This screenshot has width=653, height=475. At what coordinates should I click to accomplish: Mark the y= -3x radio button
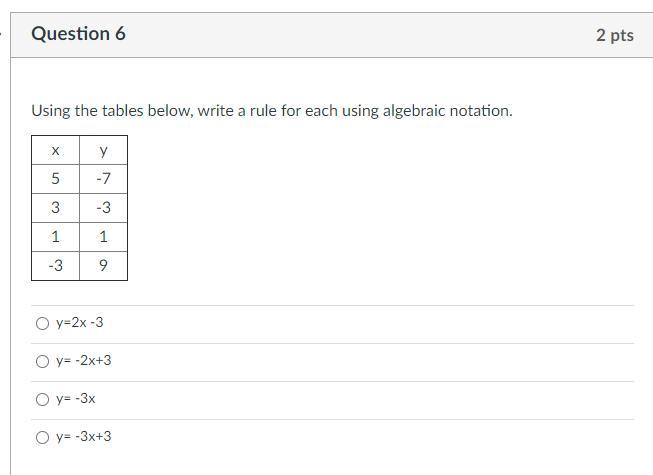tap(42, 399)
